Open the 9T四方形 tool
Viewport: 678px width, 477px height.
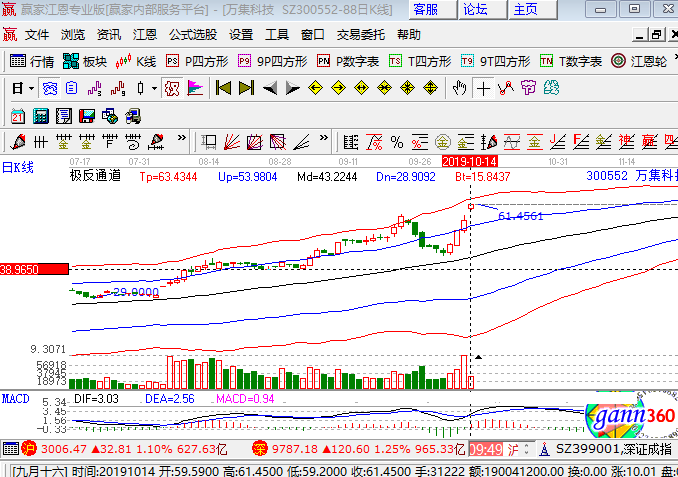pos(496,61)
